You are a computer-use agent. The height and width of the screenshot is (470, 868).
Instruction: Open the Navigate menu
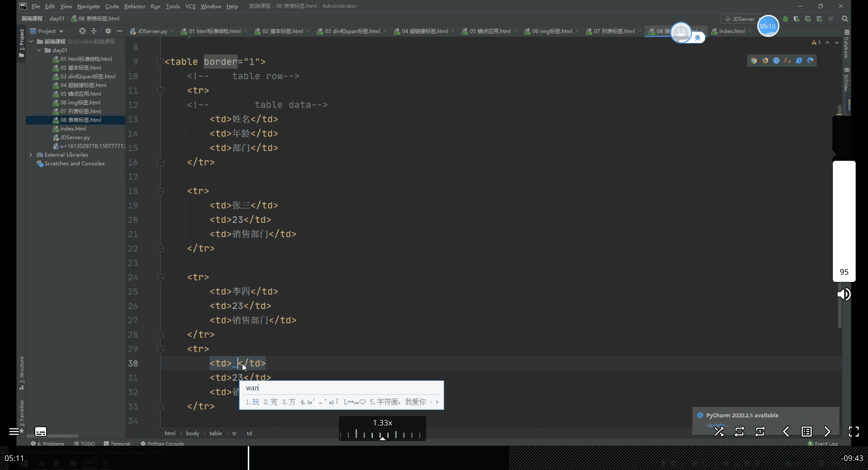pyautogui.click(x=88, y=6)
